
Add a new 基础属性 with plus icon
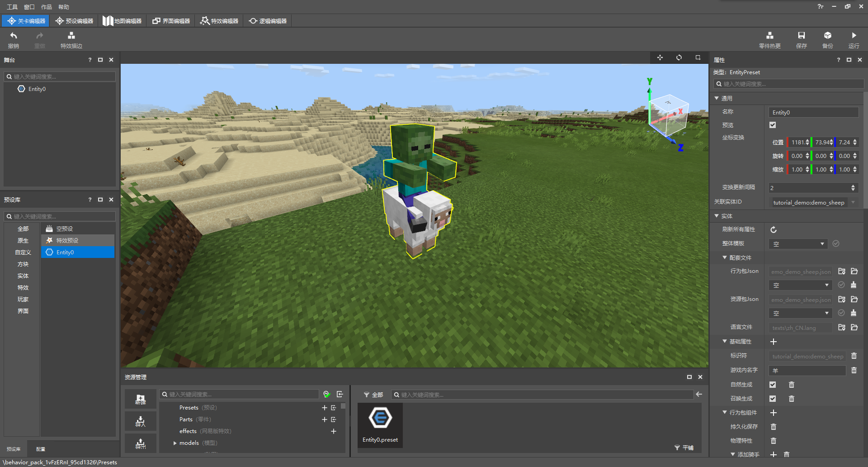point(774,342)
